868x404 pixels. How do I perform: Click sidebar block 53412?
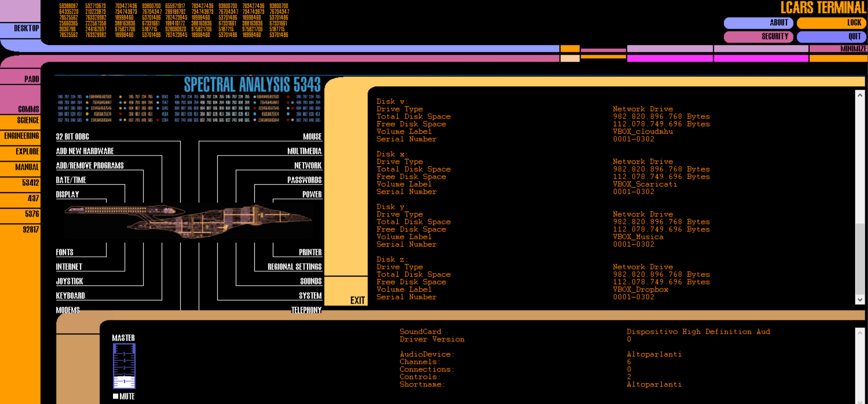point(20,184)
